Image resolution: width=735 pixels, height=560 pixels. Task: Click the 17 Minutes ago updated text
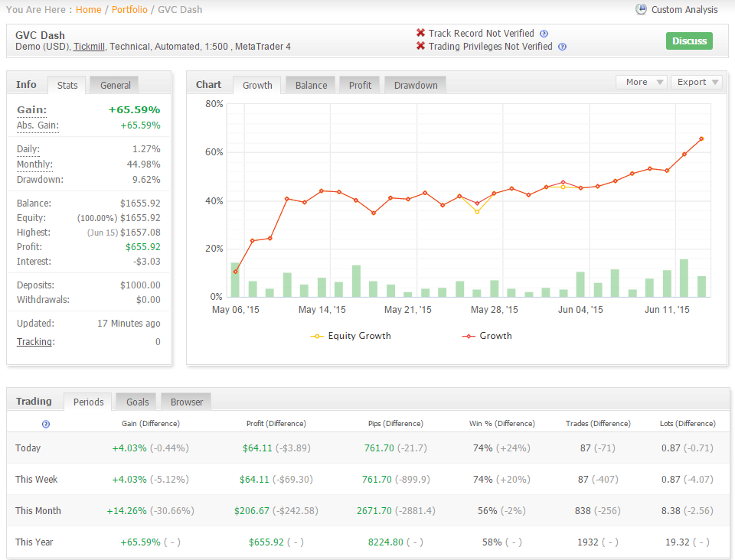pyautogui.click(x=129, y=324)
